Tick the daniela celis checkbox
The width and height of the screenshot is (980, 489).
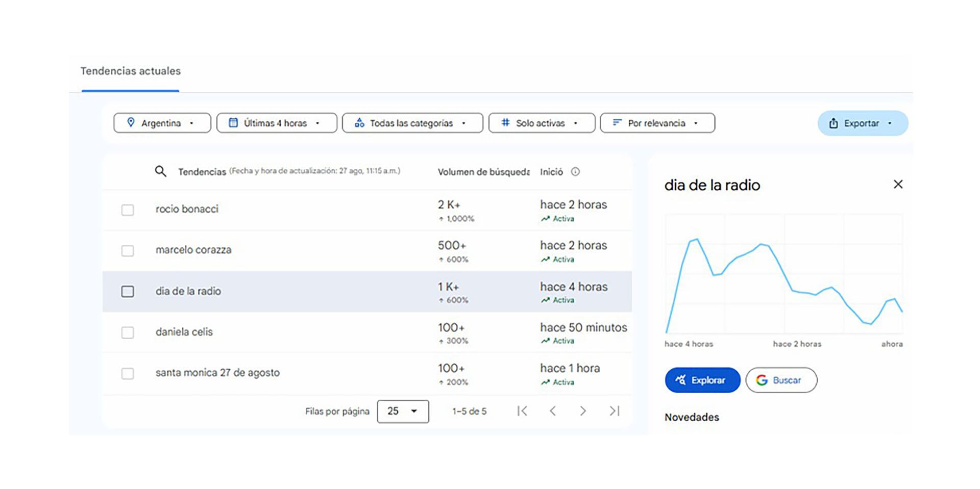(128, 332)
